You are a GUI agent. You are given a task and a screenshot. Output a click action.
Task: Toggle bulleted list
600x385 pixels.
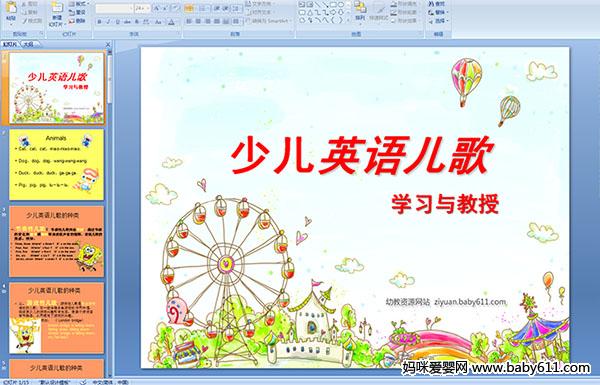189,8
